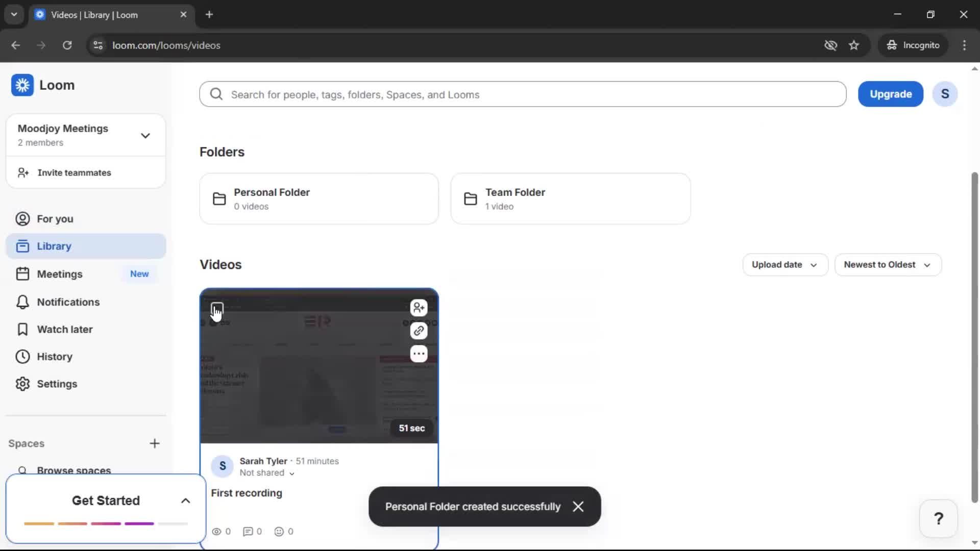Click the Upgrade button

tap(890, 94)
